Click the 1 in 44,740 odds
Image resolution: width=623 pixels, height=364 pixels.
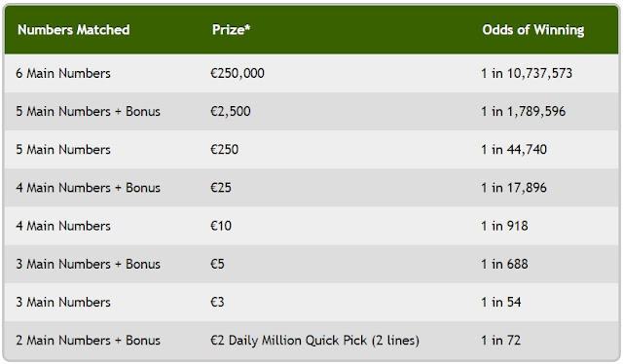coord(514,150)
